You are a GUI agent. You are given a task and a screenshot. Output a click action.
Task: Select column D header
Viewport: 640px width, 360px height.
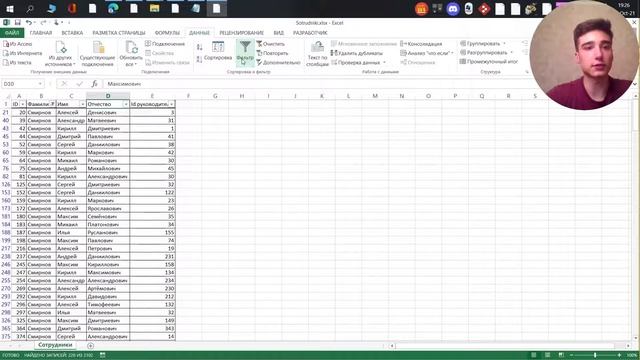(108, 96)
